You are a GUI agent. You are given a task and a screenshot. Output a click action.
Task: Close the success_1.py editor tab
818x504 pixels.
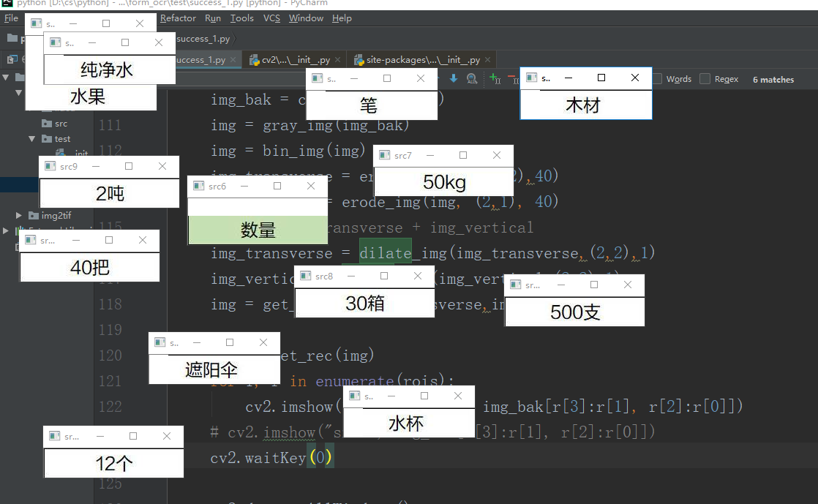(x=233, y=60)
